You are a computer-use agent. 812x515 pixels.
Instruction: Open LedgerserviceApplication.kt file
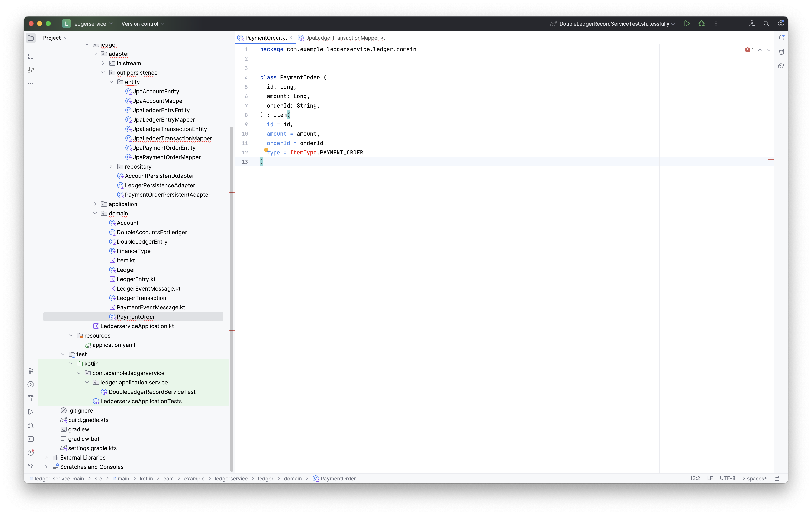(x=137, y=326)
